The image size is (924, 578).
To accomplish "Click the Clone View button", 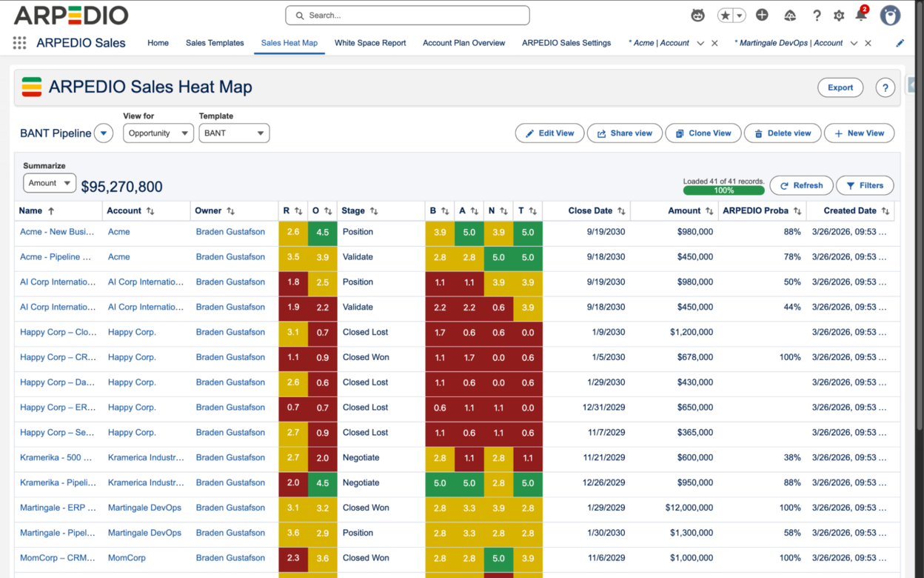I will 703,133.
